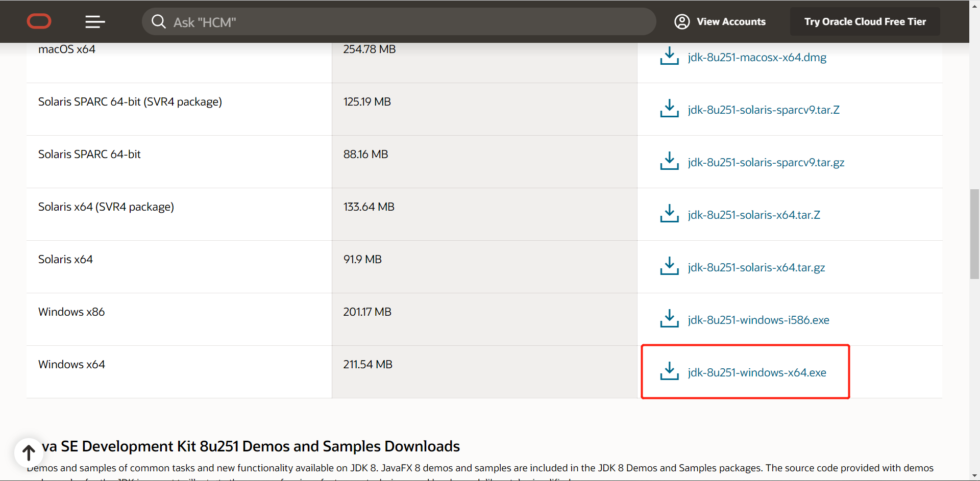Open jdk-8u251-solaris-x64.tar.gz link
980x481 pixels.
point(756,267)
